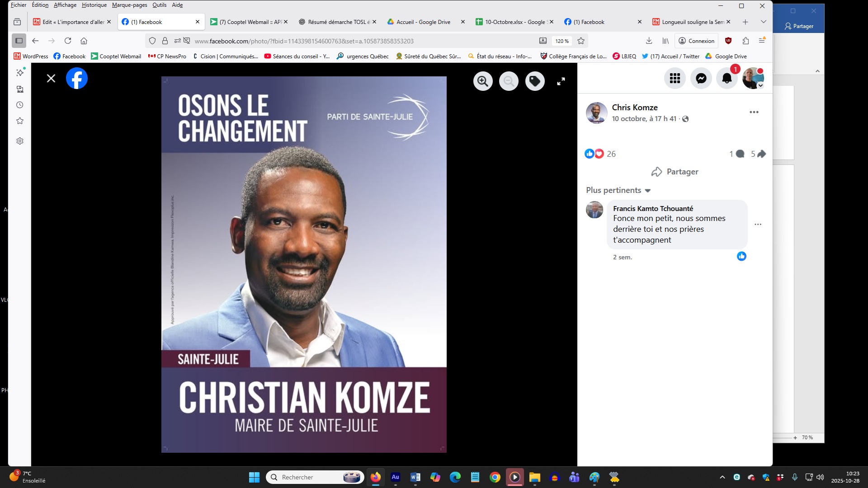Like Francis Kamto Tchouanté's comment

(x=741, y=257)
